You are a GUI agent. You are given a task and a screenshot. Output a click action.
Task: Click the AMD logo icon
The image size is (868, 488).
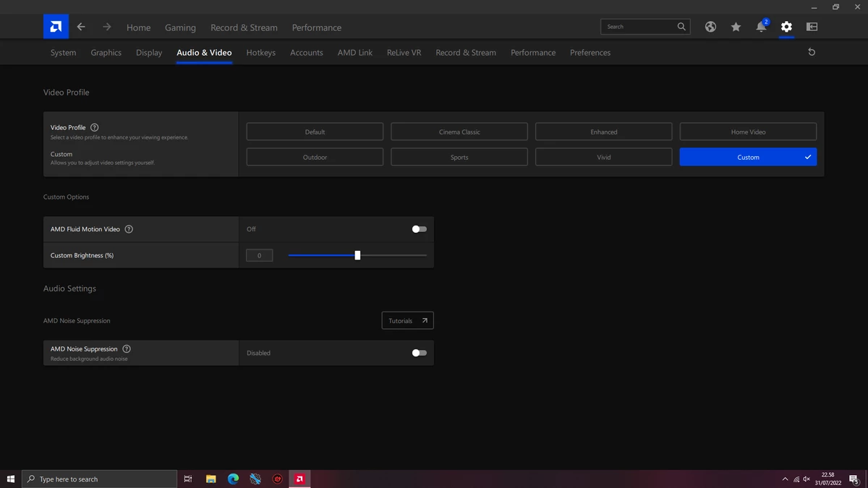56,27
